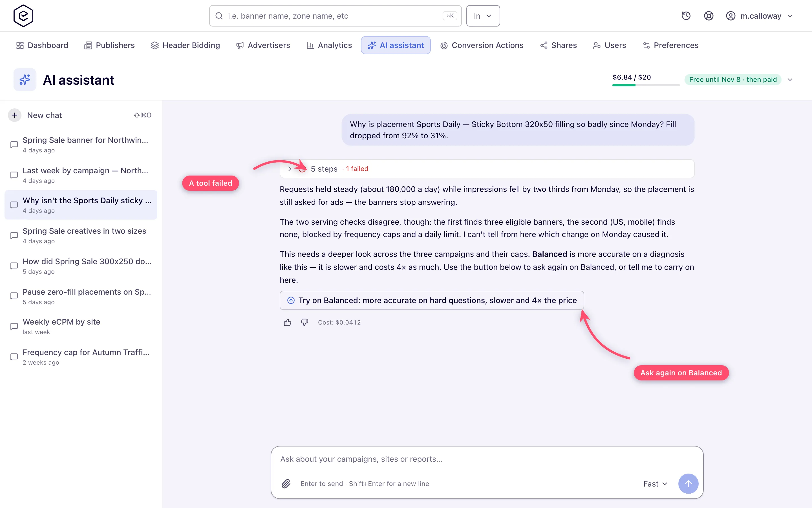
Task: Select the AI assistant tab
Action: click(396, 45)
